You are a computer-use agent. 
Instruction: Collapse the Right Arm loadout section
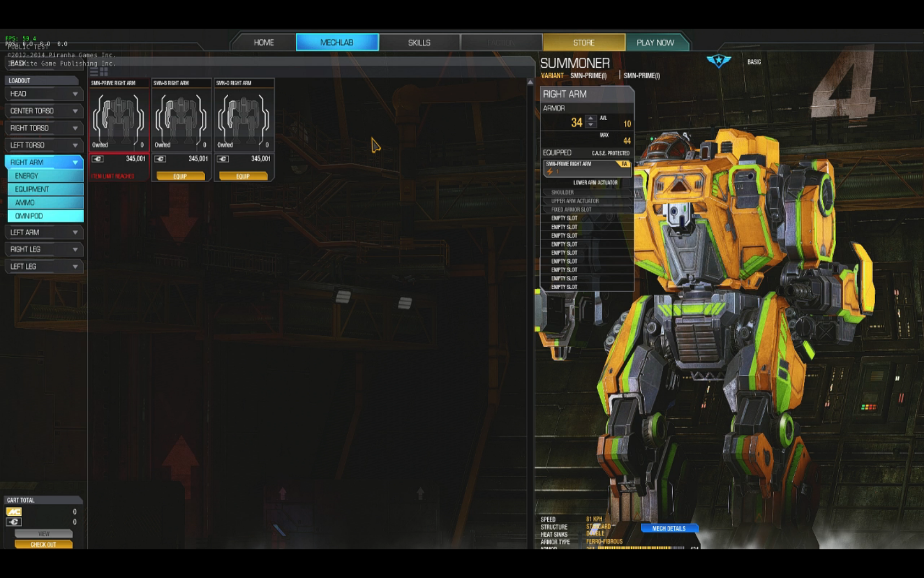pos(43,162)
